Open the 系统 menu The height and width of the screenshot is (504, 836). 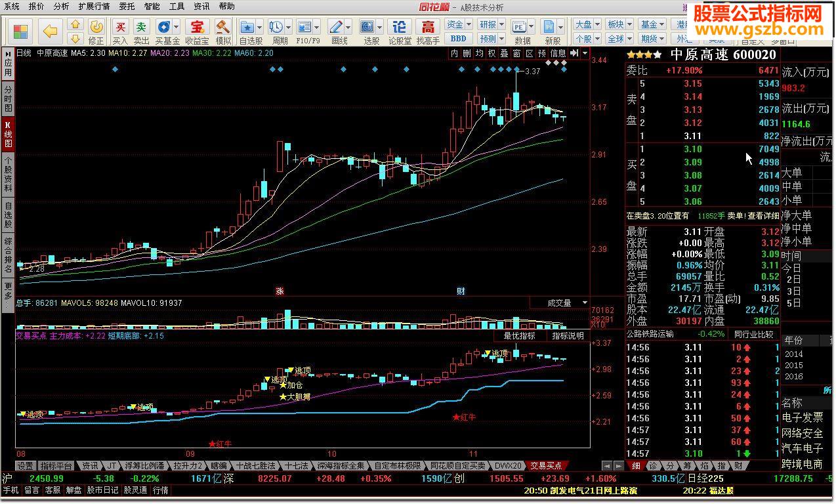(x=12, y=7)
